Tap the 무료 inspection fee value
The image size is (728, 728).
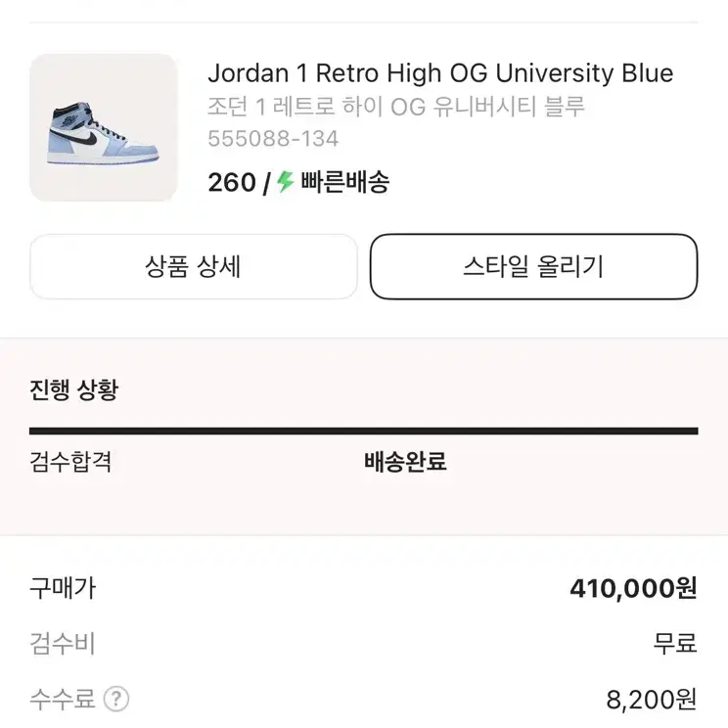pyautogui.click(x=675, y=644)
